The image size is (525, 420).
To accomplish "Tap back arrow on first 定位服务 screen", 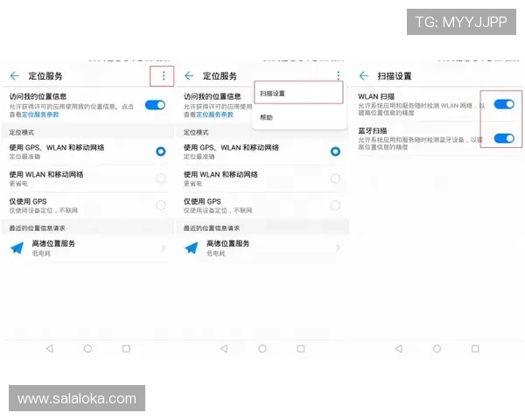I will point(15,76).
